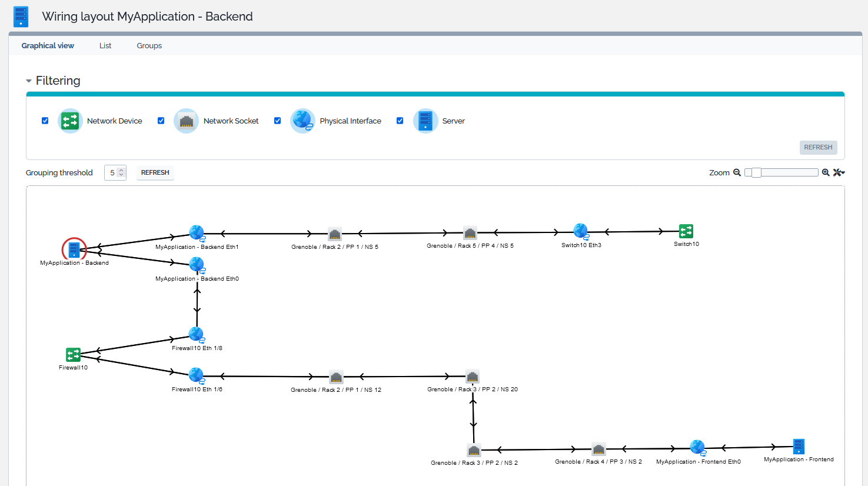Click the Firewall10 Eth 1/8 interface icon
The height and width of the screenshot is (486, 868).
tap(197, 335)
